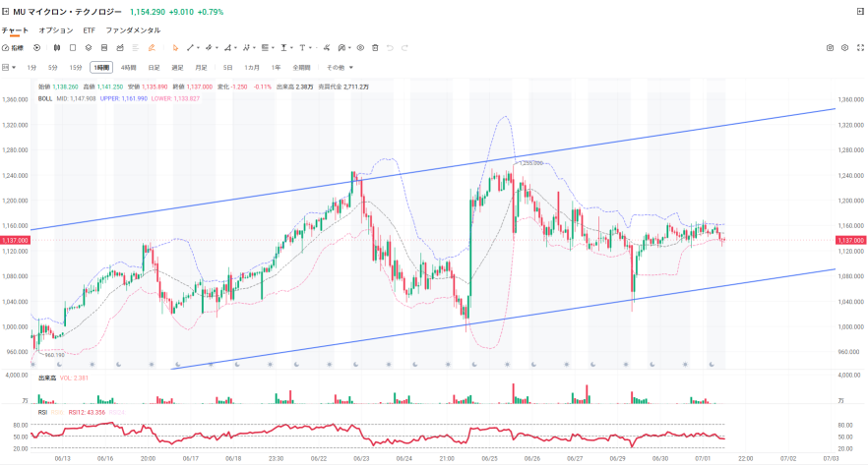
Task: Take a chart screenshot with camera icon
Action: point(830,48)
